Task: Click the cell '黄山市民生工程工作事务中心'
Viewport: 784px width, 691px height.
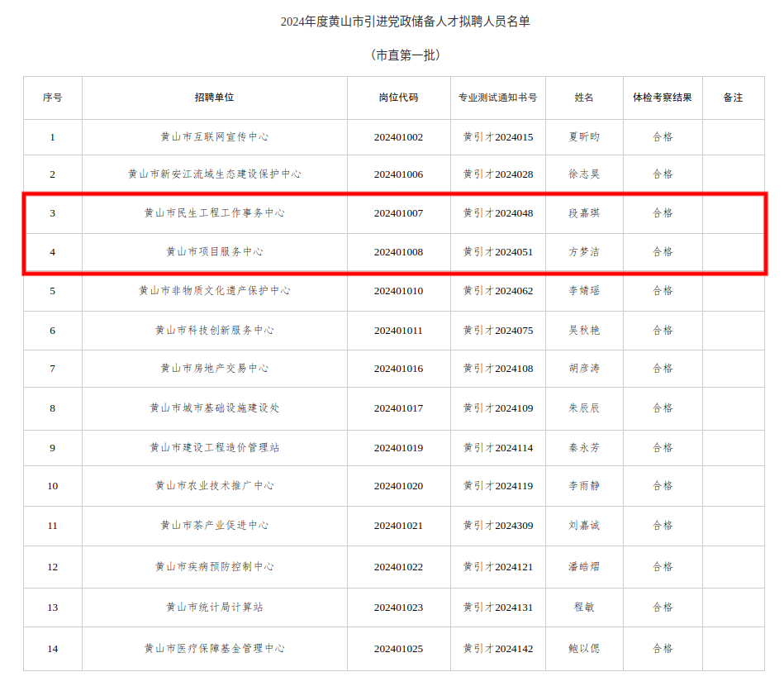Action: pyautogui.click(x=215, y=213)
